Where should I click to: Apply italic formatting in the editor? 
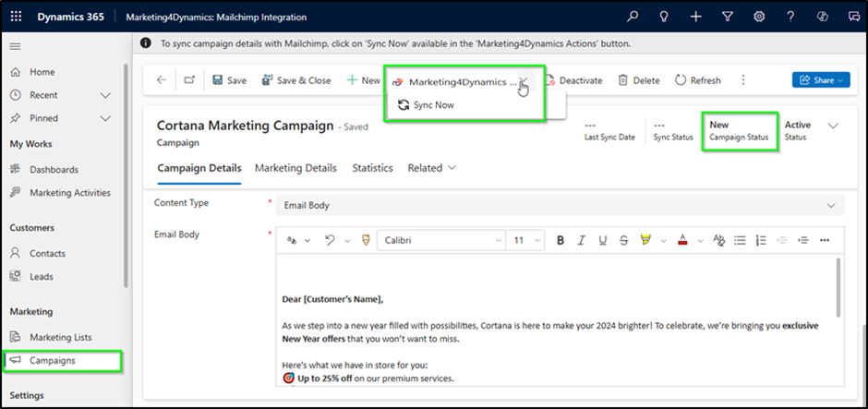[581, 240]
